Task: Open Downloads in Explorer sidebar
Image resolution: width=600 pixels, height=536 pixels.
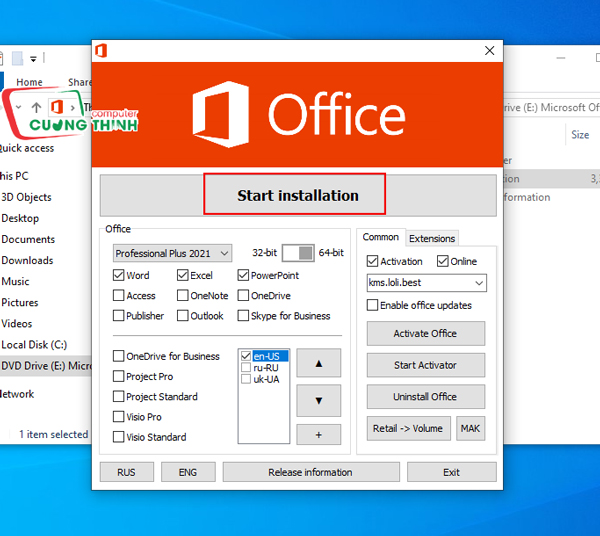Action: (x=27, y=260)
